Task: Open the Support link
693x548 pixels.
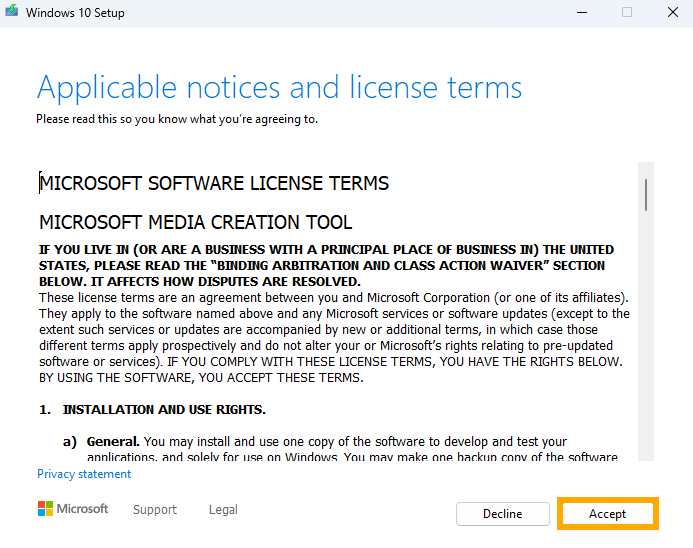Action: click(155, 509)
